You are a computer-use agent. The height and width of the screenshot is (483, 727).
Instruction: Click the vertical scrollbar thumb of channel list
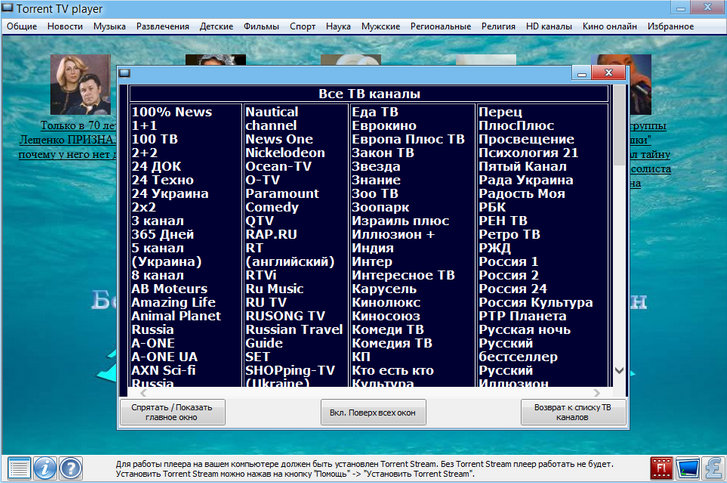click(619, 125)
